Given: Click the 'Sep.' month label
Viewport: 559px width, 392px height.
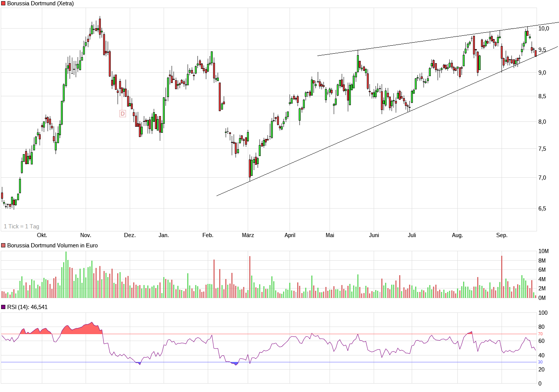Looking at the screenshot, I should coord(502,235).
